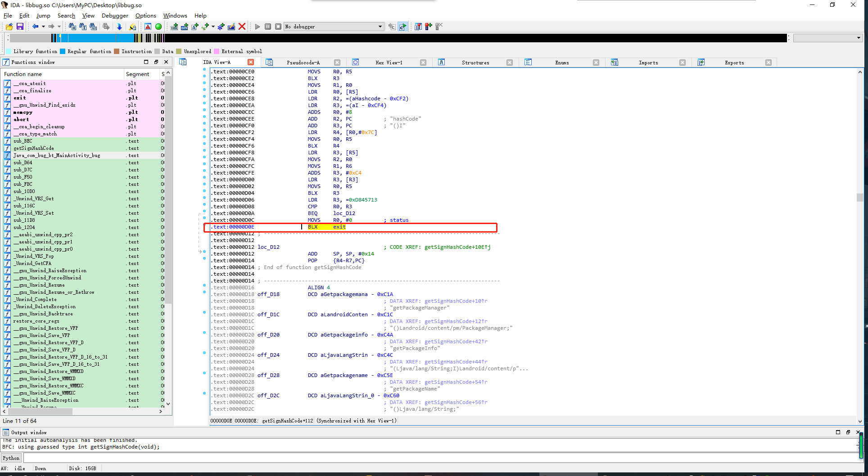Open the Search menu

[66, 15]
